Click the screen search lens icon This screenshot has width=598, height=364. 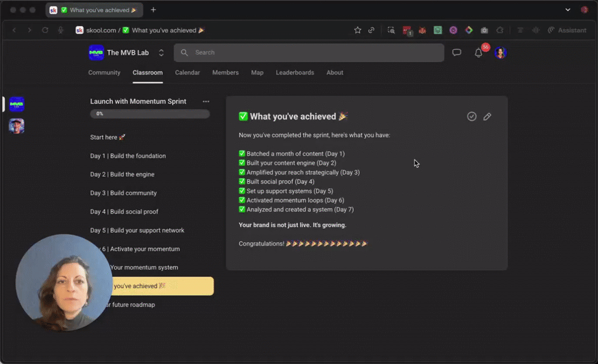(x=391, y=30)
